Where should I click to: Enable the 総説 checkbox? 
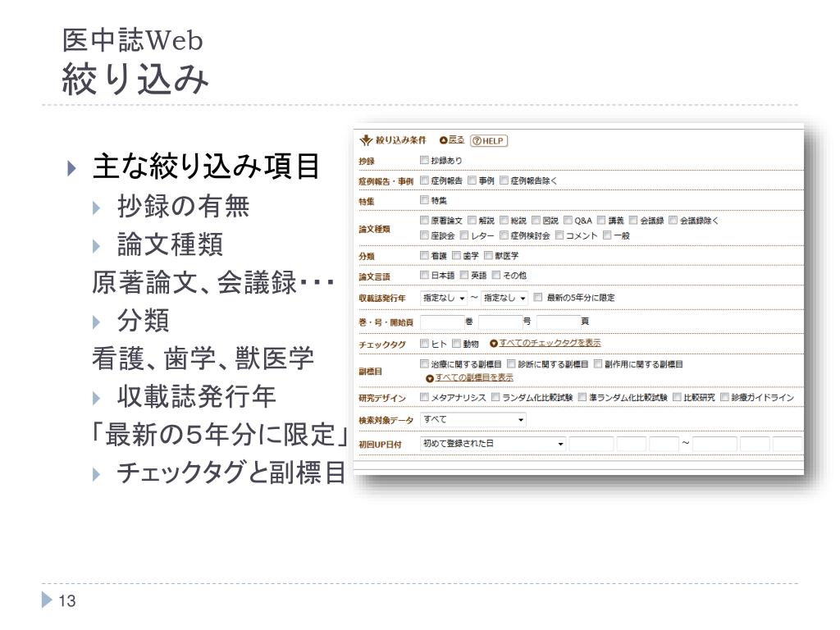click(504, 220)
